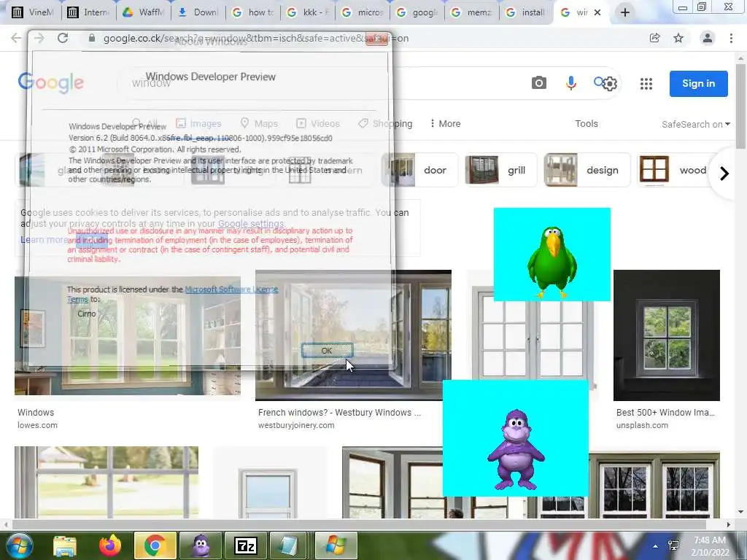Filter images by the design chip
The image size is (747, 560).
(x=587, y=170)
